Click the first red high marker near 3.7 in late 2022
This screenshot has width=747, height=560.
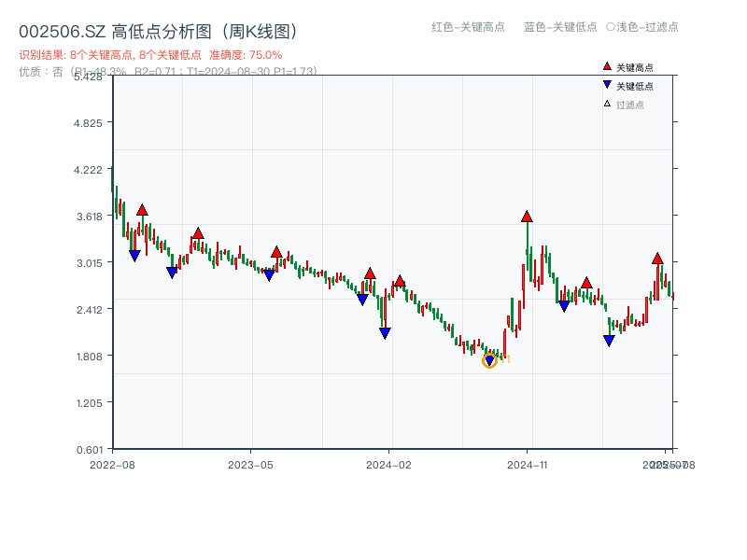click(142, 210)
